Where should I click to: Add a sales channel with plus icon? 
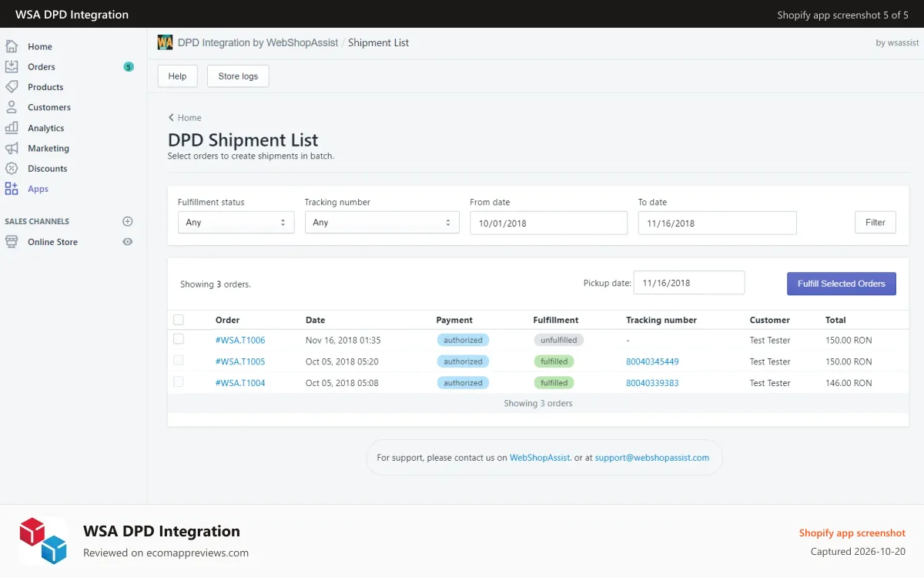[128, 221]
